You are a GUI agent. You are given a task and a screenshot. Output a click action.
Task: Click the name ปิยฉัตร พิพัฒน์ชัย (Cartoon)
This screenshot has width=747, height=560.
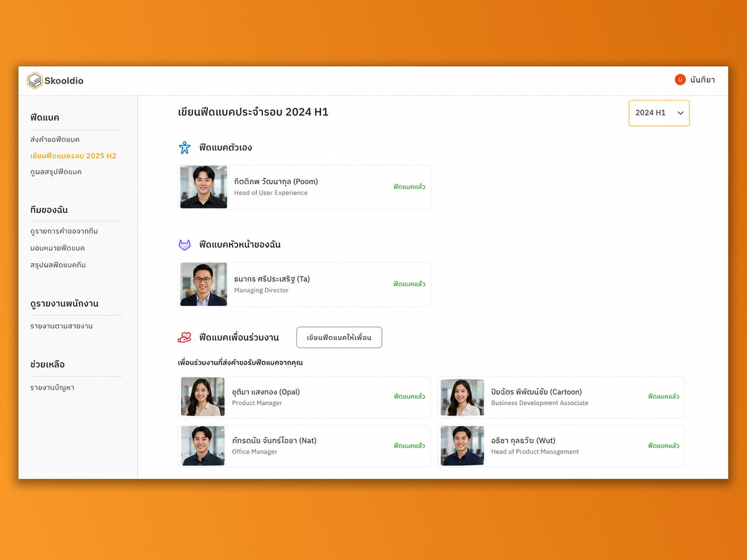click(x=537, y=392)
